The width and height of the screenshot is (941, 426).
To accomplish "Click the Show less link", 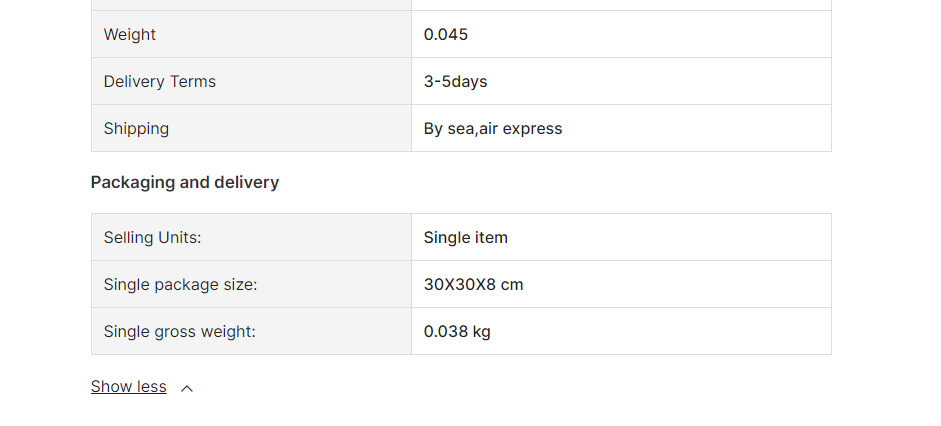I will point(128,387).
